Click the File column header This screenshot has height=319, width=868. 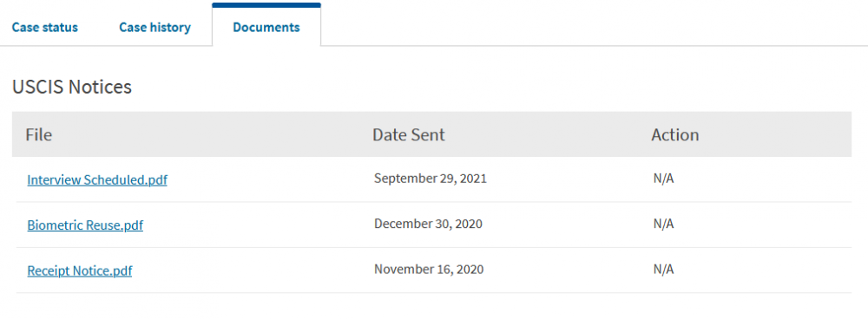(39, 135)
